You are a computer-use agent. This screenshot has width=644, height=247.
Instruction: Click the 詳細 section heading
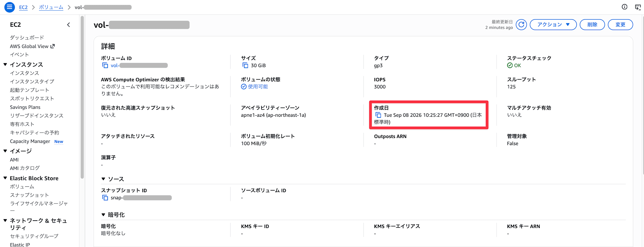coord(108,46)
